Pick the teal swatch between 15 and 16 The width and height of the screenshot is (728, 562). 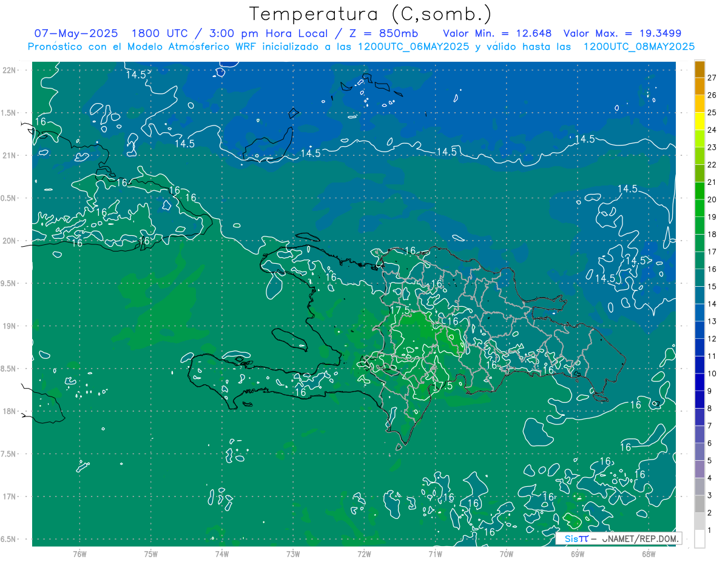tap(699, 278)
